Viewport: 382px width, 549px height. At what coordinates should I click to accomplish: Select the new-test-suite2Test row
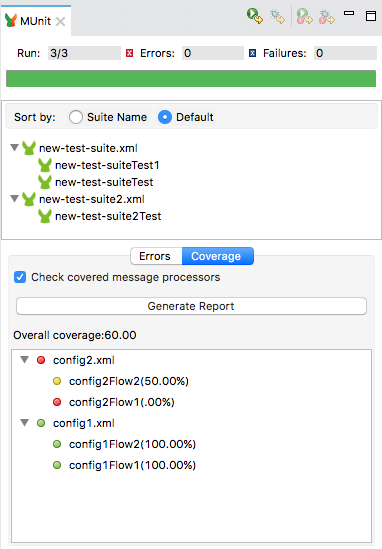[108, 216]
